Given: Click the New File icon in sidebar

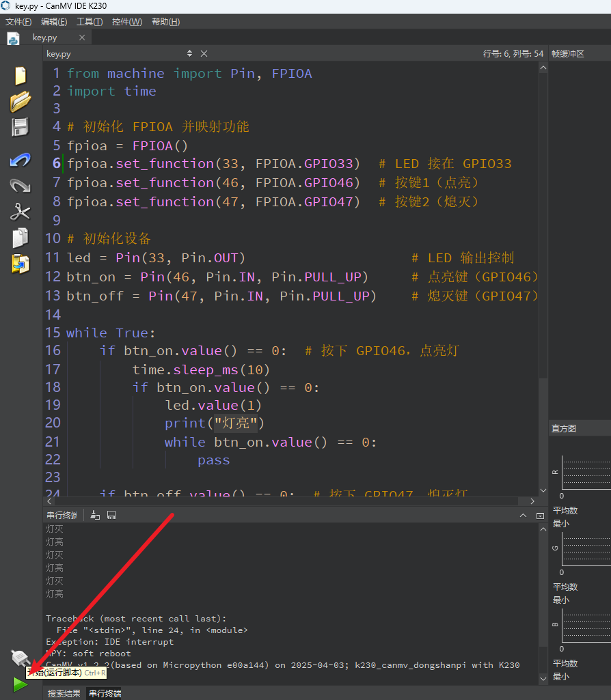Looking at the screenshot, I should point(21,75).
